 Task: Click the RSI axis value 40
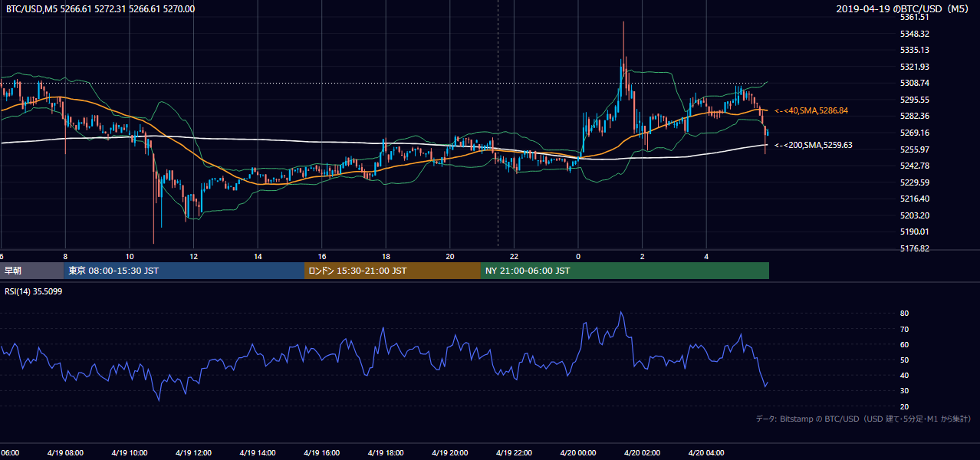[x=905, y=375]
